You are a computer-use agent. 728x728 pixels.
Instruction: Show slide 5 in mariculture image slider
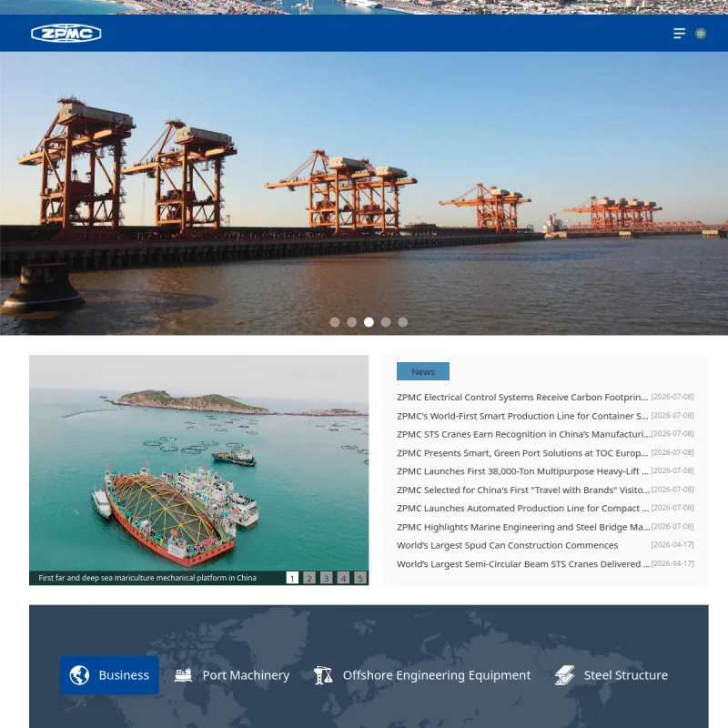(x=360, y=578)
